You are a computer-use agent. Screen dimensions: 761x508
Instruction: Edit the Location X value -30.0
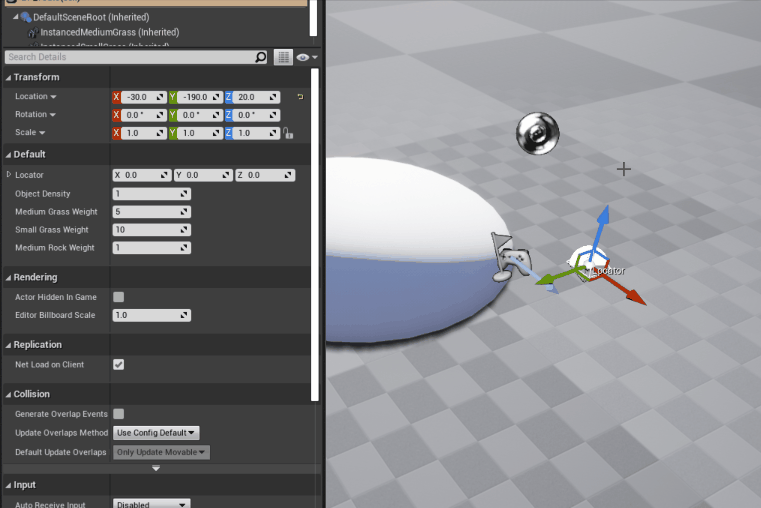tap(144, 97)
